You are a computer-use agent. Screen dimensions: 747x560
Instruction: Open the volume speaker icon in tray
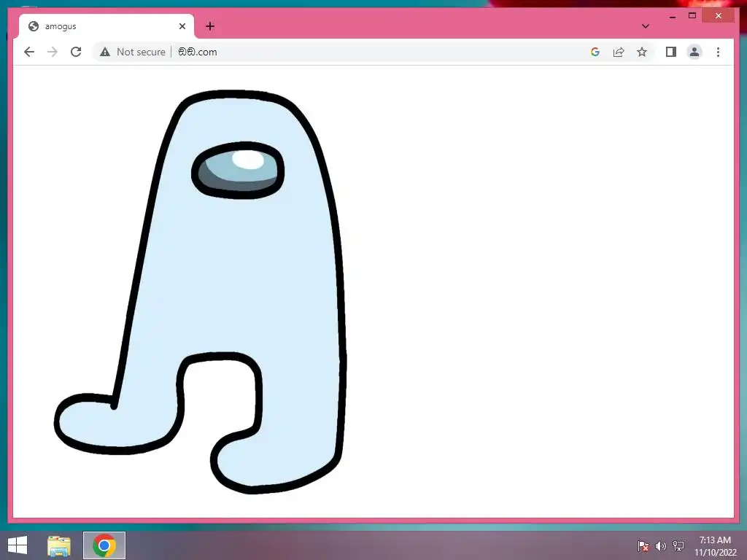(660, 545)
